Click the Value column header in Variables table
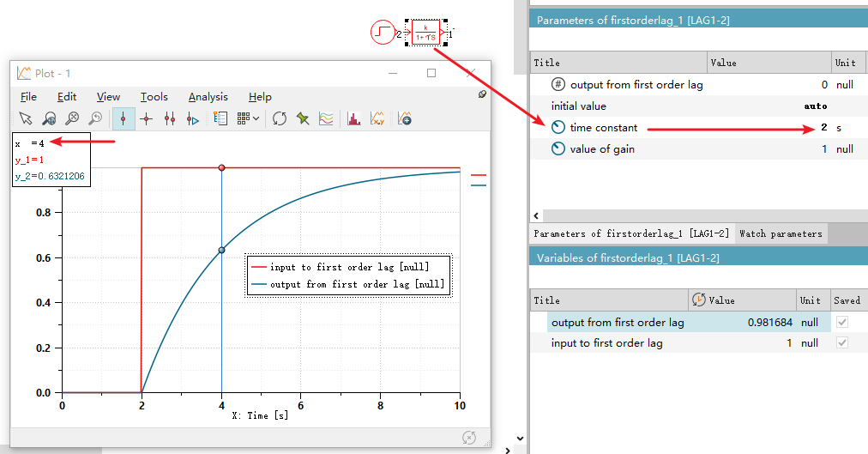Image resolution: width=868 pixels, height=454 pixels. click(x=722, y=300)
